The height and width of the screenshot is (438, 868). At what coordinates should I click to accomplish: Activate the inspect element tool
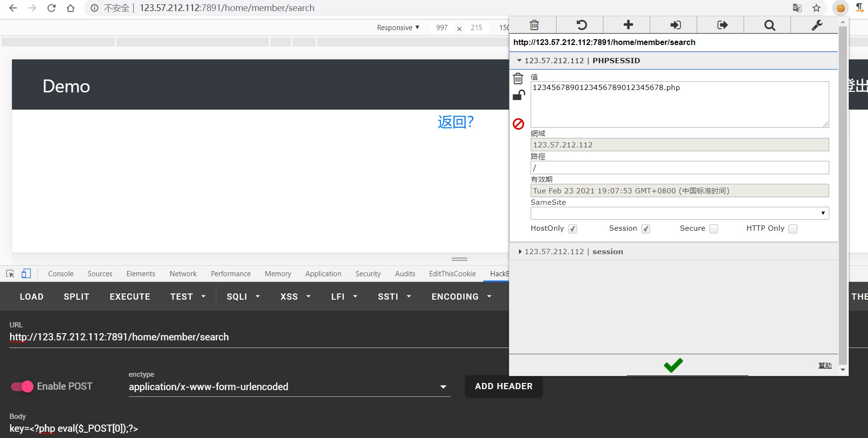10,274
